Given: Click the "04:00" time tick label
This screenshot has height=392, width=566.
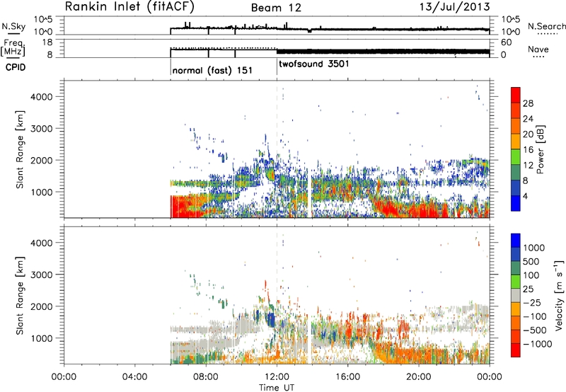Looking at the screenshot, I should click(x=134, y=377).
